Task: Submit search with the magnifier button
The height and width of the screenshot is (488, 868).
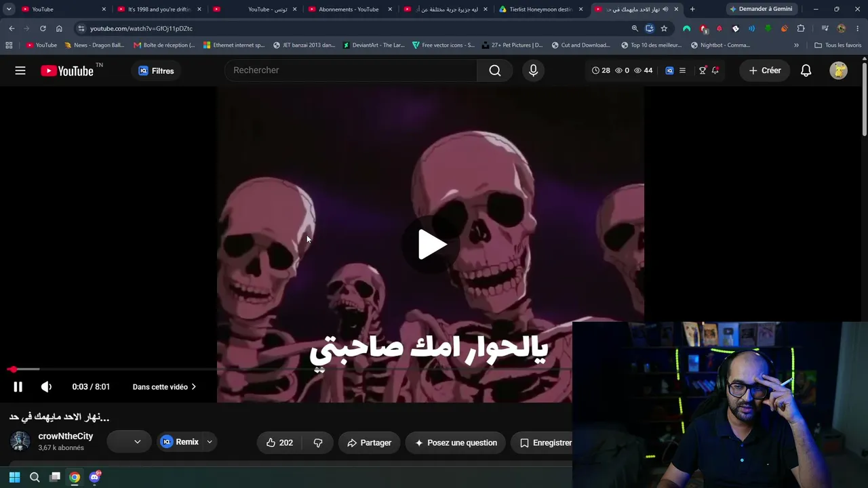Action: click(x=495, y=70)
